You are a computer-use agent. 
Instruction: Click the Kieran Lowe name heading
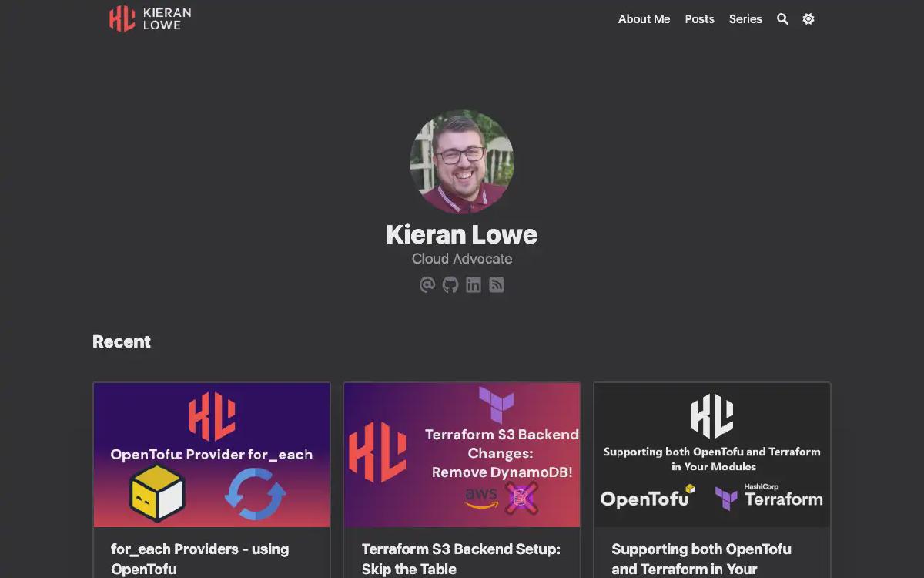[462, 234]
